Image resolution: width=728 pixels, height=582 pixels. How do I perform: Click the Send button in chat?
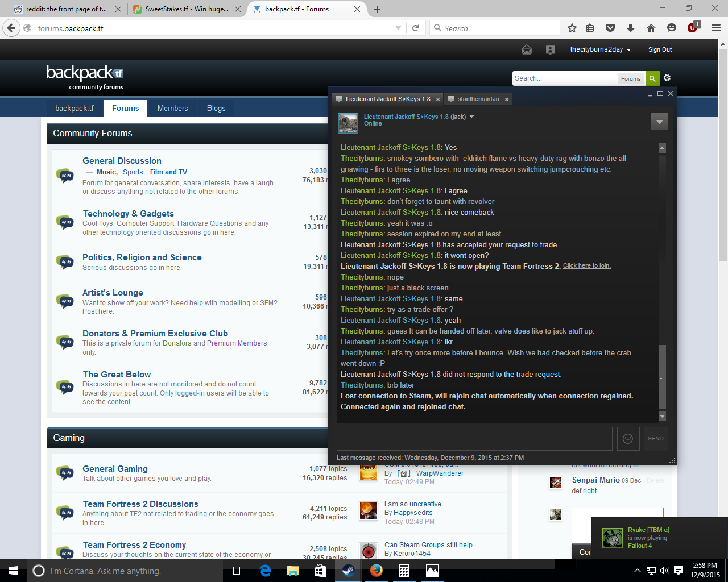655,438
